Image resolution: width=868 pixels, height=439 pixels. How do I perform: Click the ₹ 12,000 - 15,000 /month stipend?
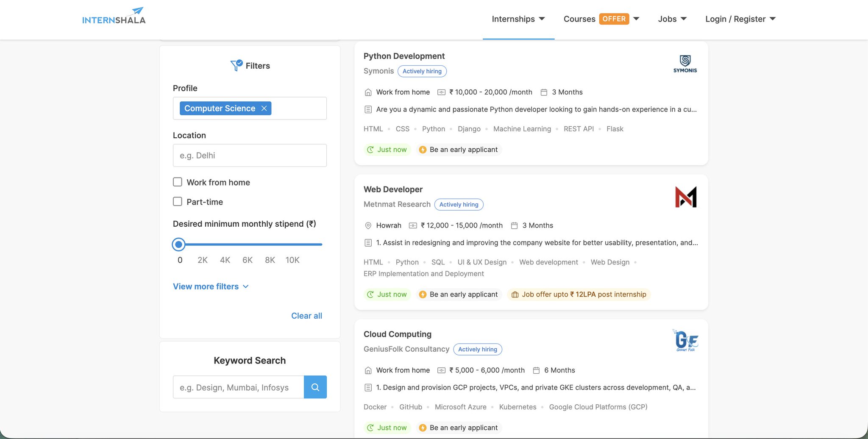pos(462,226)
